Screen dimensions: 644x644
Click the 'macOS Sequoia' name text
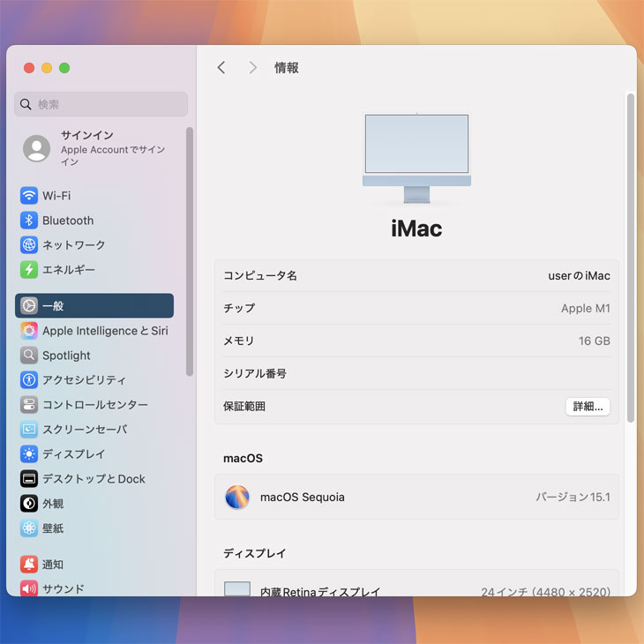coord(303,497)
